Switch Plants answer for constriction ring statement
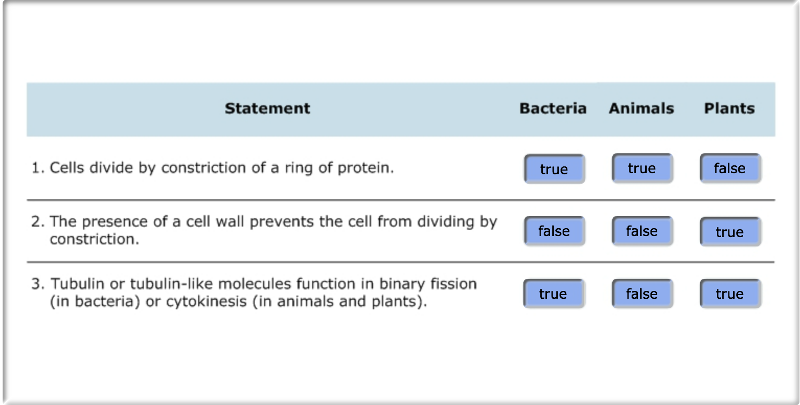The width and height of the screenshot is (800, 405). [x=730, y=169]
